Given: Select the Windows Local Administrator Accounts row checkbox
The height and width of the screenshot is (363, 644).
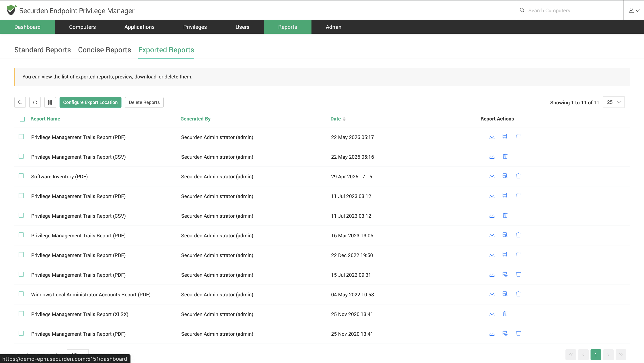Looking at the screenshot, I should tap(21, 294).
